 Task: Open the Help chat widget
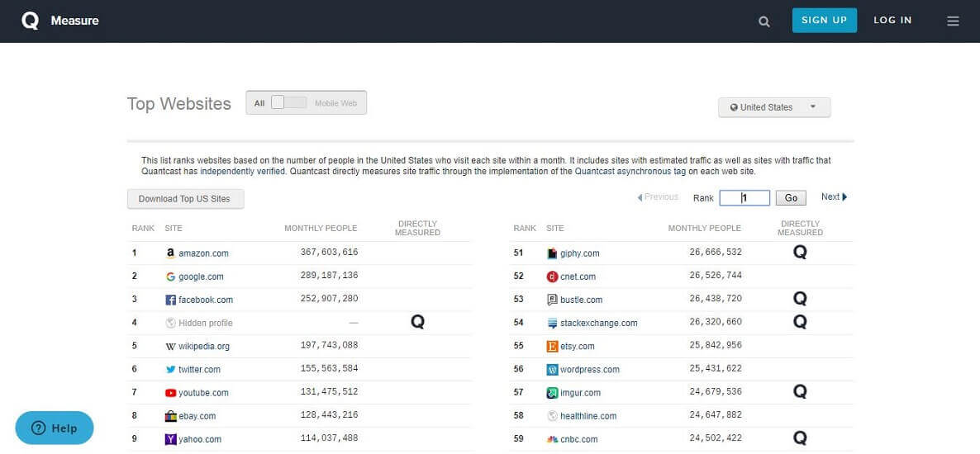click(x=55, y=428)
